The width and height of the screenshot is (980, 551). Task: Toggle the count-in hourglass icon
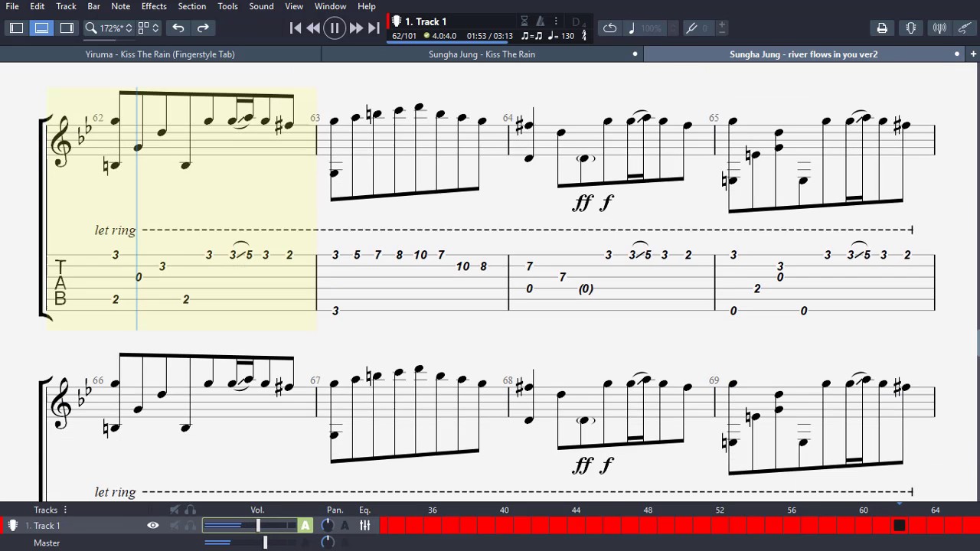[x=524, y=21]
